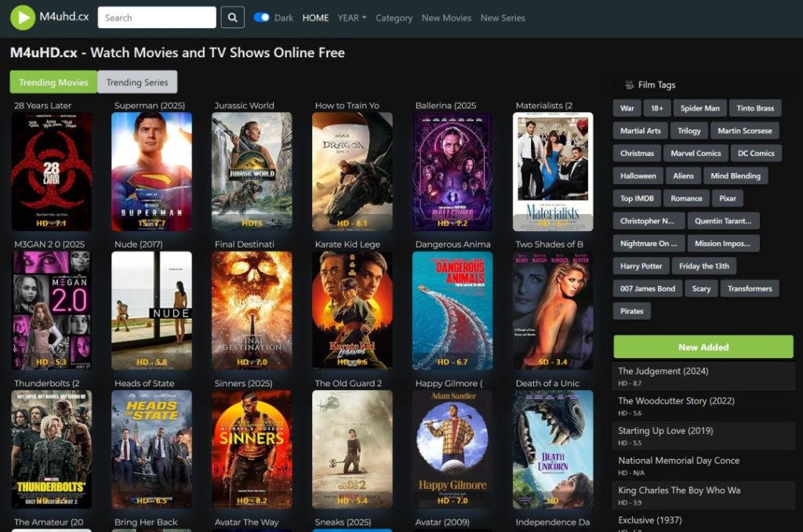The image size is (803, 532).
Task: Click the Pixar tag
Action: click(727, 198)
